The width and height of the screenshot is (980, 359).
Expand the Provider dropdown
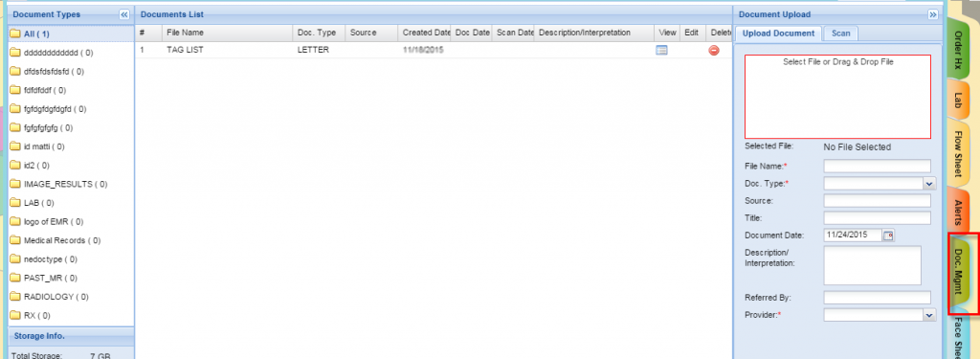(930, 315)
